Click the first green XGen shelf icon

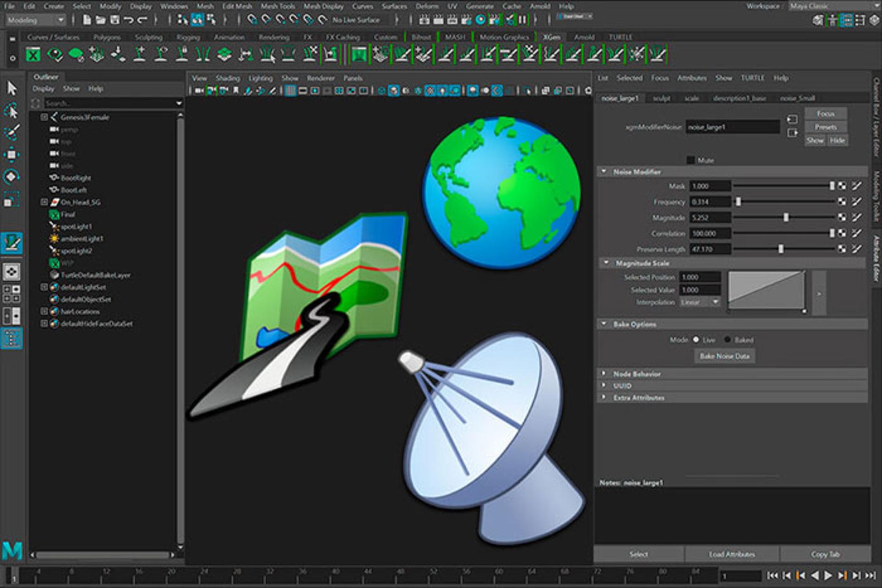click(x=33, y=55)
